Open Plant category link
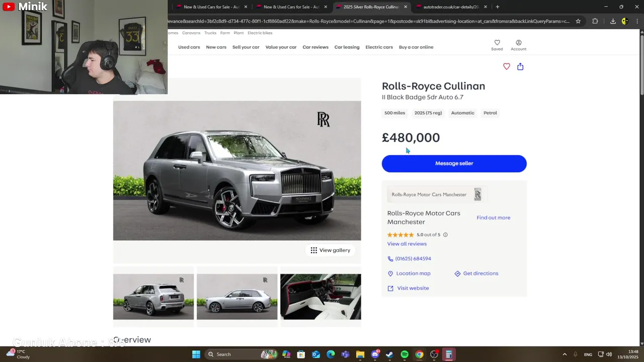The width and height of the screenshot is (644, 362). (238, 33)
